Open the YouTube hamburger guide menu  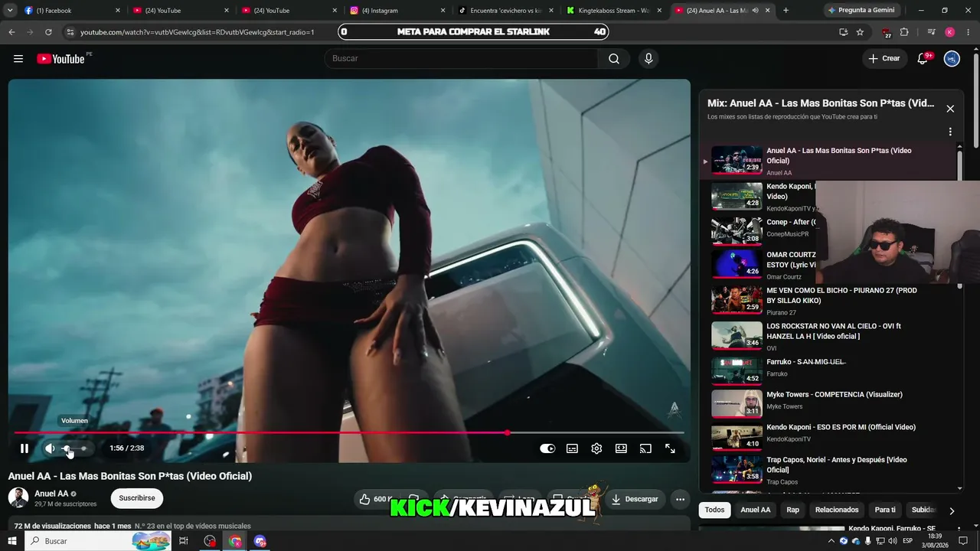18,59
